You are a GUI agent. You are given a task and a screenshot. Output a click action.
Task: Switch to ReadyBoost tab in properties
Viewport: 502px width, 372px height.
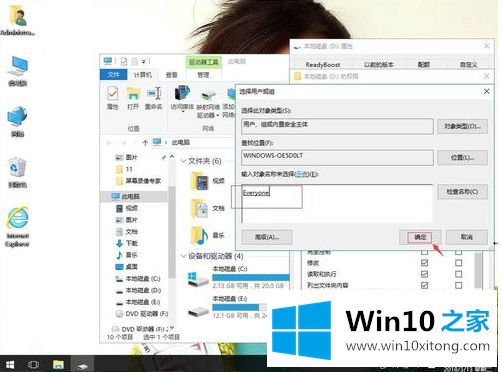pyautogui.click(x=323, y=65)
